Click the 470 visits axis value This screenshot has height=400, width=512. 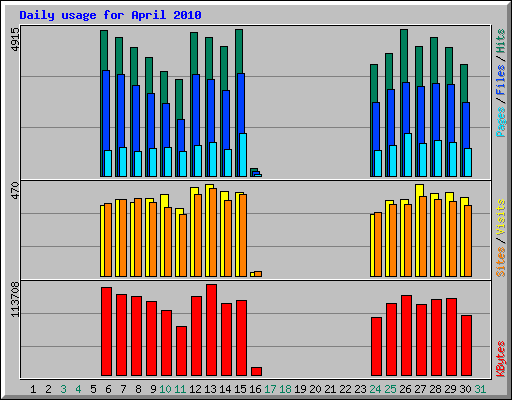(15, 191)
